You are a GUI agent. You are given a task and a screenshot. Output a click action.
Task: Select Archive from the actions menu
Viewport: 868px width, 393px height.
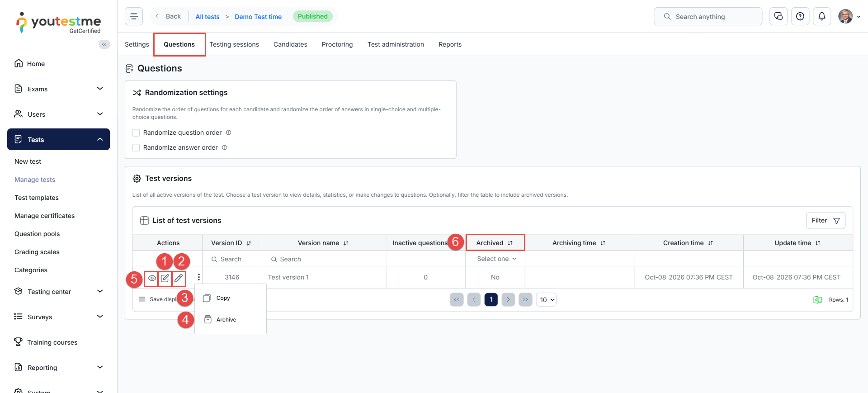click(231, 320)
